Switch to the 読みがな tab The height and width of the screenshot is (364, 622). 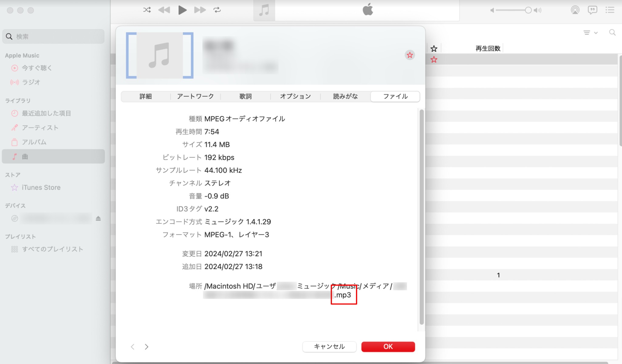pos(345,96)
